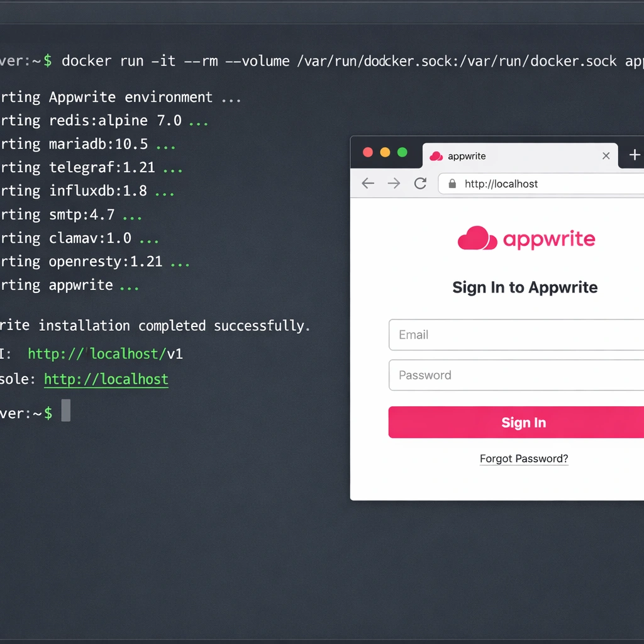The height and width of the screenshot is (644, 644).
Task: Click the terminal prompt cursor block
Action: tap(65, 410)
